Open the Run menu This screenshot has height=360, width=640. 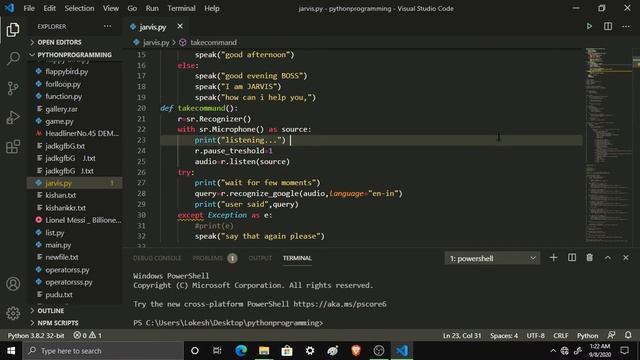(152, 8)
